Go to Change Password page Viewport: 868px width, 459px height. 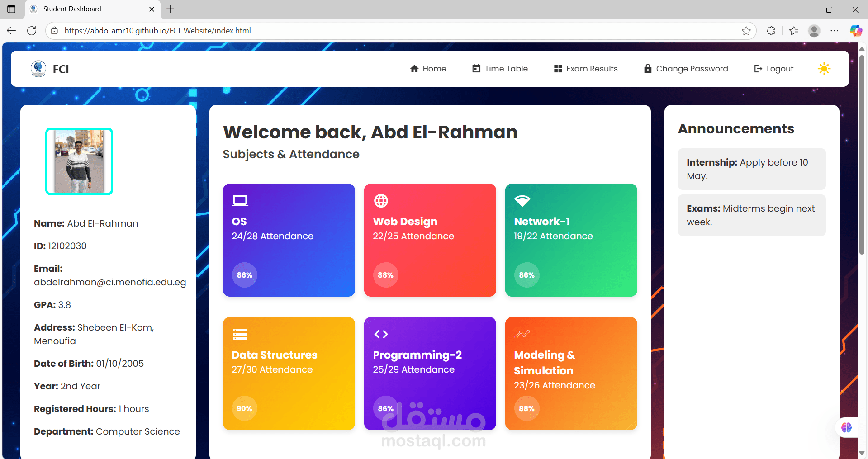click(686, 69)
